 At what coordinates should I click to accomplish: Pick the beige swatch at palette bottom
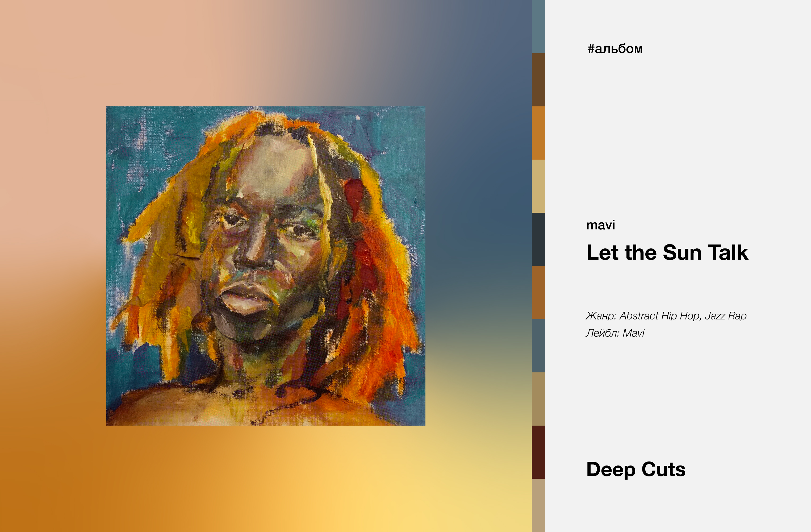(x=538, y=505)
